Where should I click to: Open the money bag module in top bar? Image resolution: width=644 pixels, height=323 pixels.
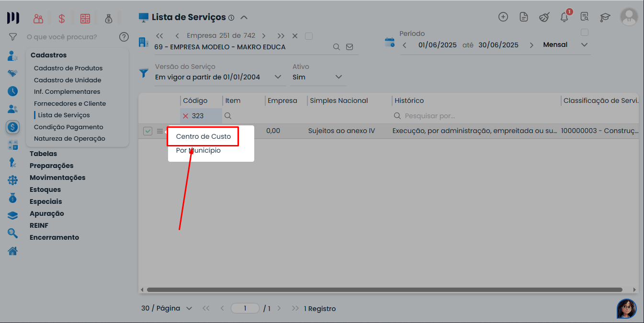point(109,19)
